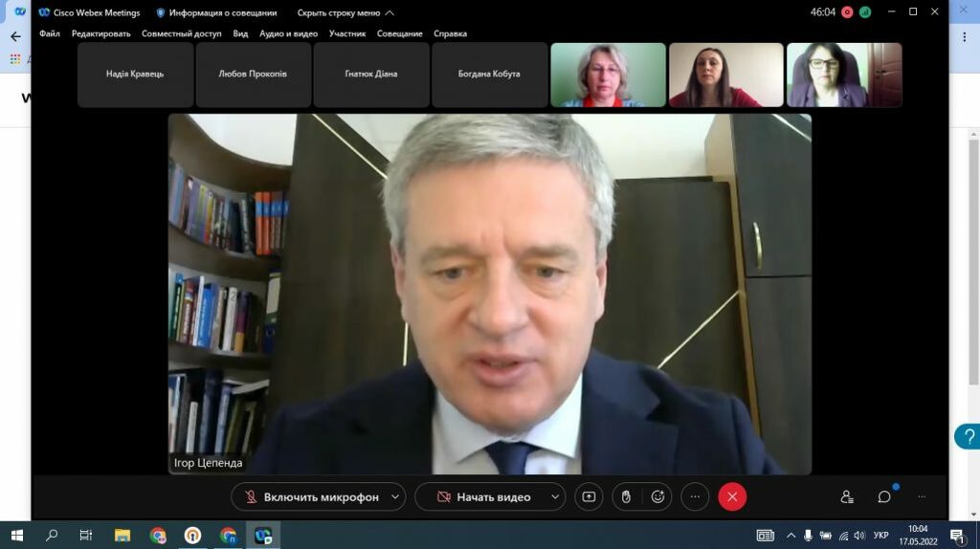The height and width of the screenshot is (549, 980).
Task: Toggle microphone with Включить микрофон
Action: (311, 496)
